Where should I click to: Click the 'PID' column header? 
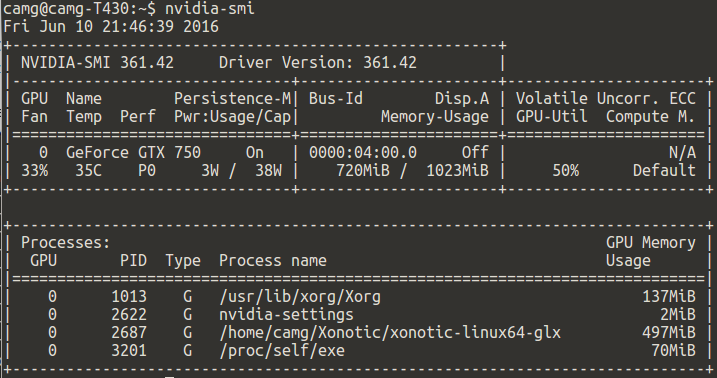[134, 261]
